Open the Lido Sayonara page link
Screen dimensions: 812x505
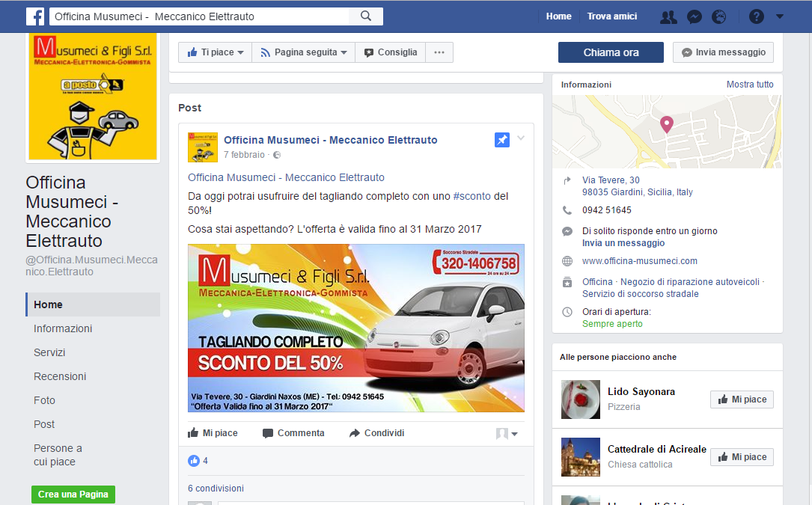click(641, 391)
